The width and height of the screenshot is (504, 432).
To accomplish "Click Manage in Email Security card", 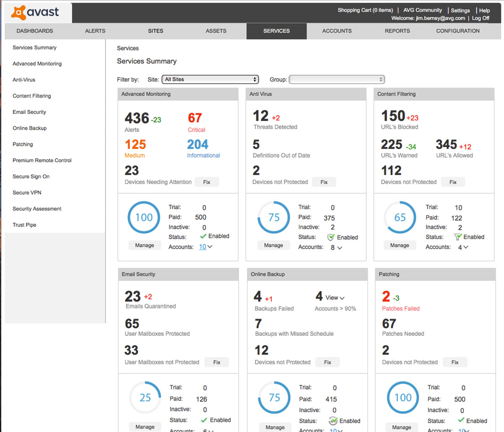I will click(x=145, y=427).
